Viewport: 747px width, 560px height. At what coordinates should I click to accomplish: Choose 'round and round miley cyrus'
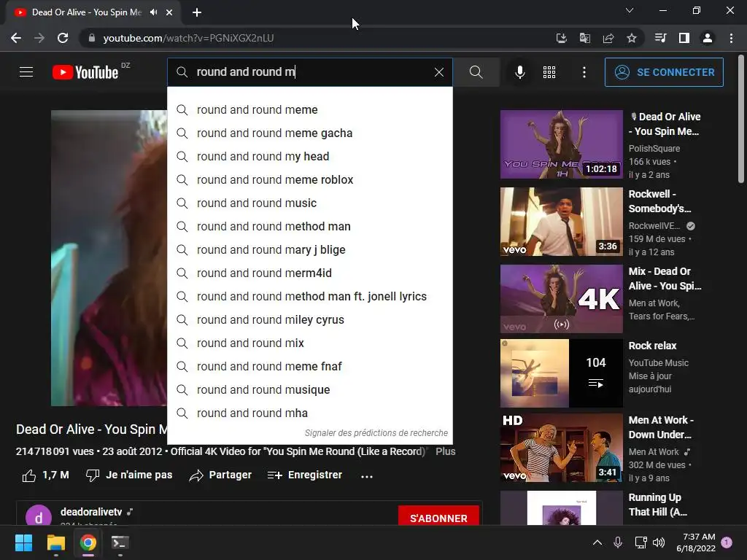click(x=309, y=319)
